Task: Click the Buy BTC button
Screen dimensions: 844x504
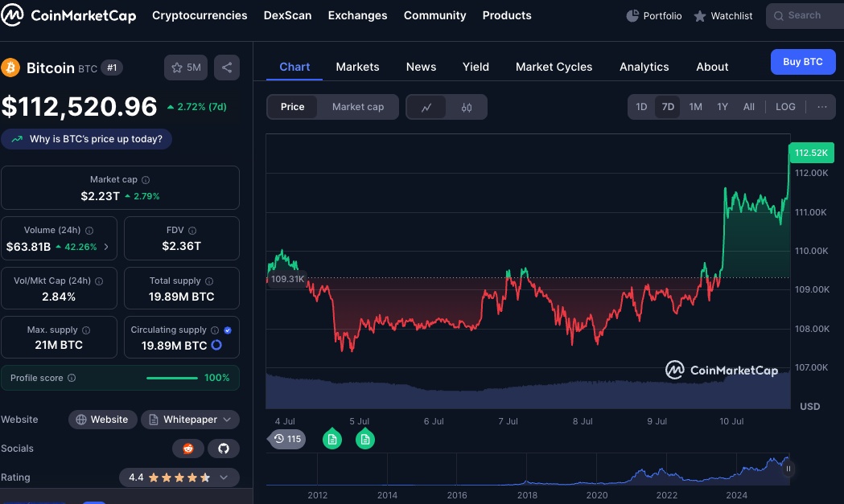Action: [x=802, y=62]
